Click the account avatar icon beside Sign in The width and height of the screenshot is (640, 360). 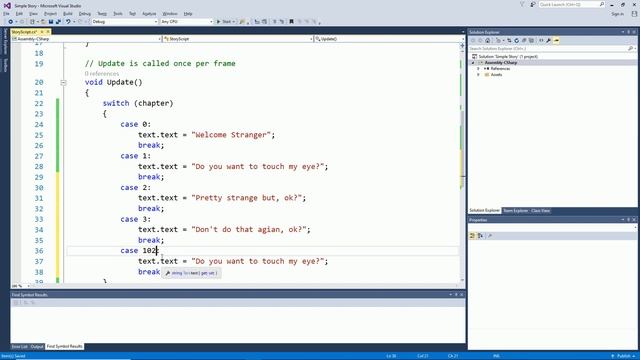point(634,13)
